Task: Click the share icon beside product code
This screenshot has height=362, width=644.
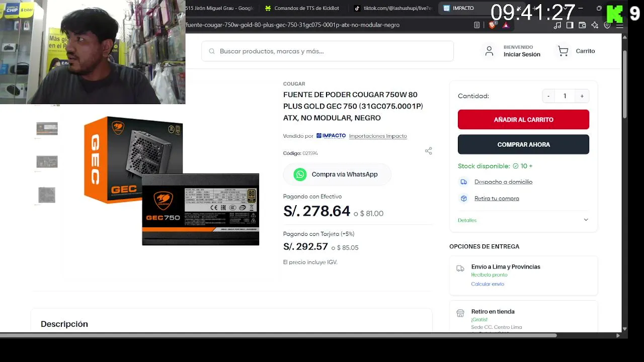Action: coord(429,151)
